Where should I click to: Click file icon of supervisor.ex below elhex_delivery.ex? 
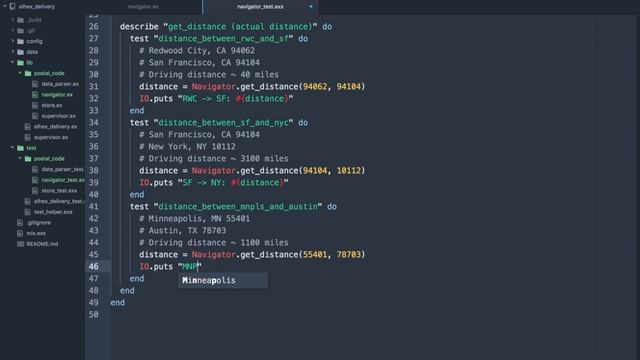[28, 137]
